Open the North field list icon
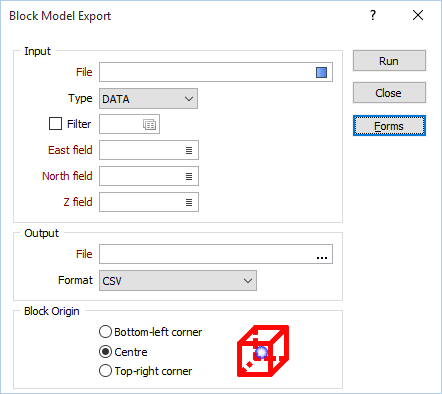 coord(189,176)
